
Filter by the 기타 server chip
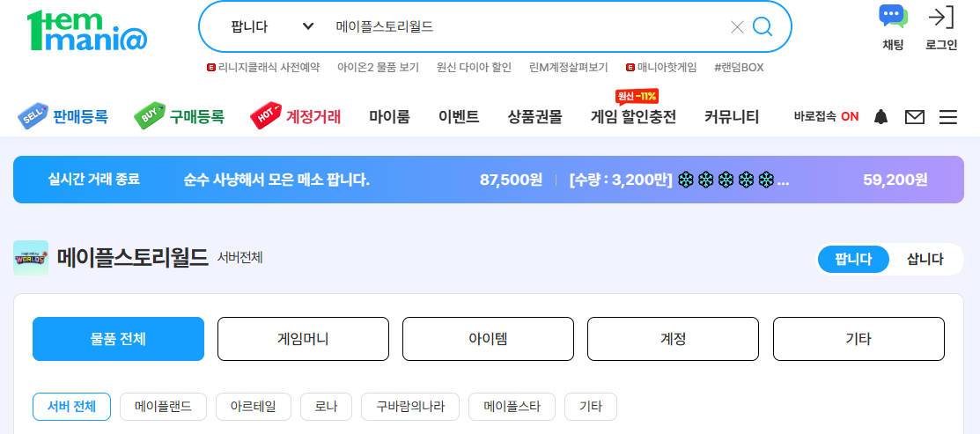tap(591, 407)
